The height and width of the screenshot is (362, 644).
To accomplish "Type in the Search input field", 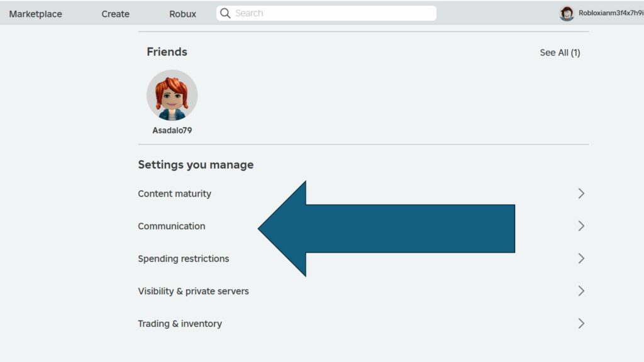I will tap(333, 13).
